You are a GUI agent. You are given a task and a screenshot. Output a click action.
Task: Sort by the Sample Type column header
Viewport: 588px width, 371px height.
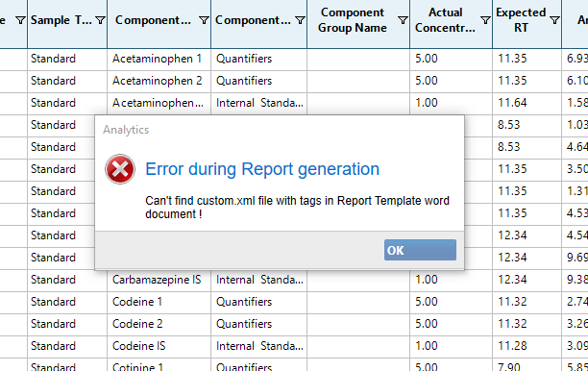point(61,20)
